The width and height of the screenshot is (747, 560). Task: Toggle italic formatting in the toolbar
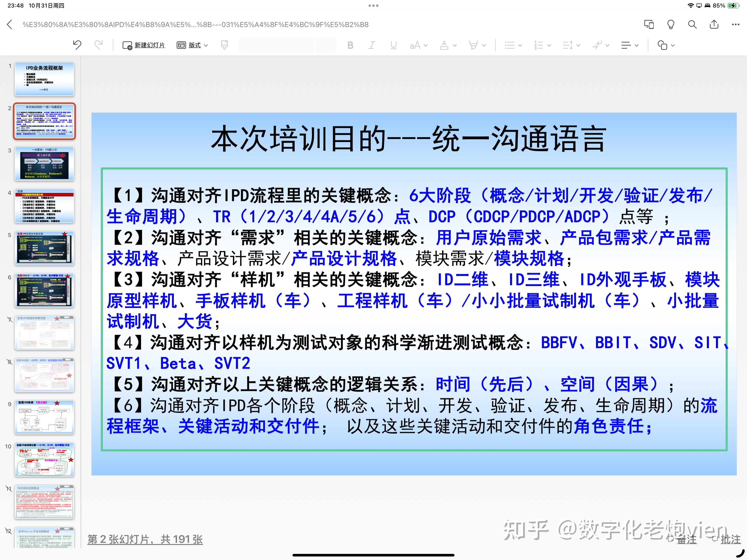pyautogui.click(x=371, y=45)
